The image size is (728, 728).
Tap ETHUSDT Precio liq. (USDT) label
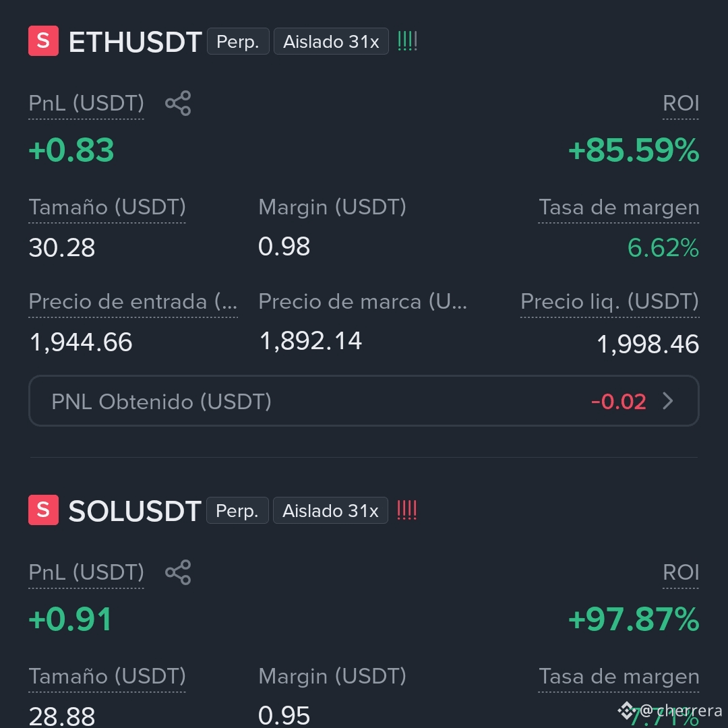click(x=609, y=302)
